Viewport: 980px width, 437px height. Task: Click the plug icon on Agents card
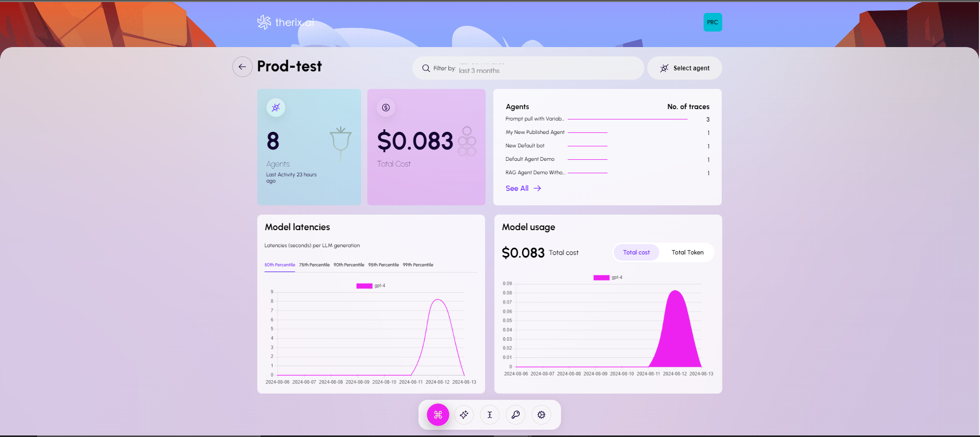point(276,108)
